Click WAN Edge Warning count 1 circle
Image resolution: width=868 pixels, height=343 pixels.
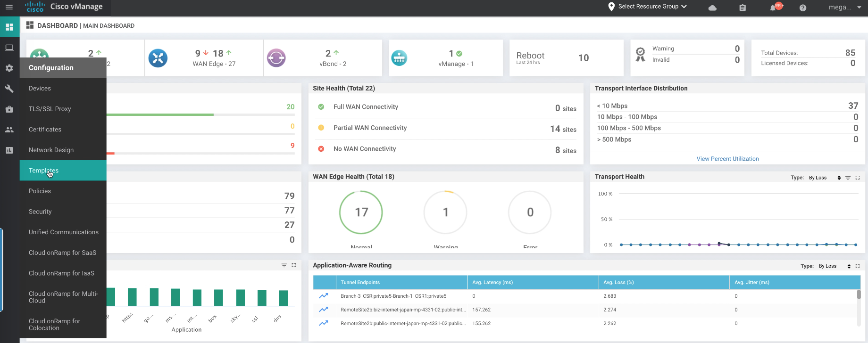445,212
